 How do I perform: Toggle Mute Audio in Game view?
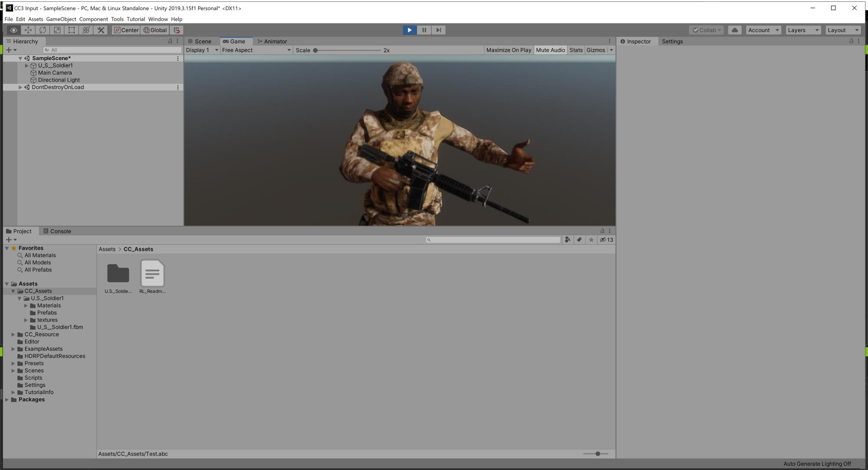click(x=550, y=50)
